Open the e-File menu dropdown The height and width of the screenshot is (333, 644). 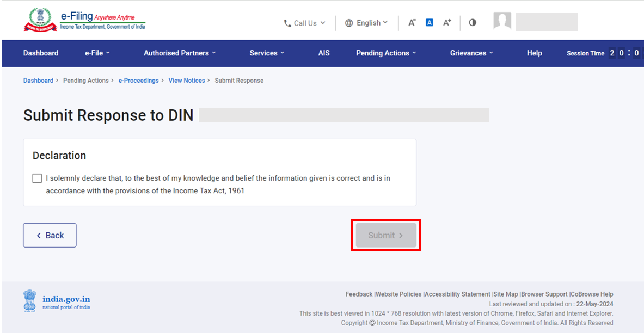[x=97, y=53]
